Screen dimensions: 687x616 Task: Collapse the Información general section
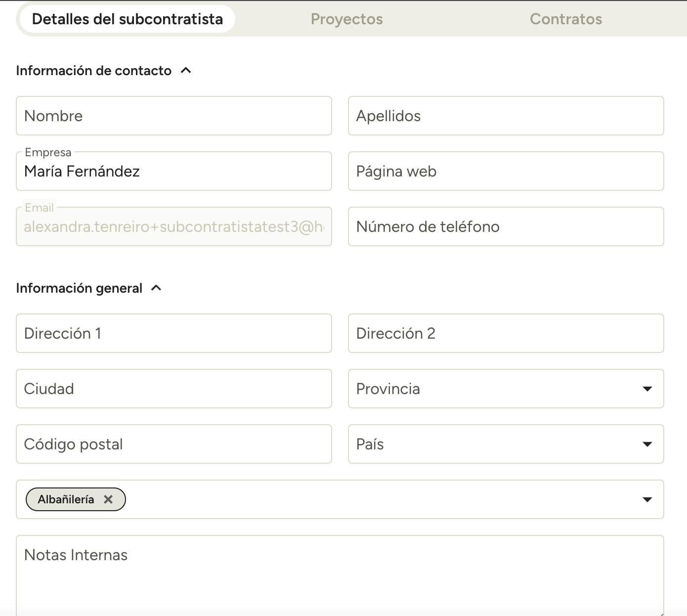[x=156, y=288]
